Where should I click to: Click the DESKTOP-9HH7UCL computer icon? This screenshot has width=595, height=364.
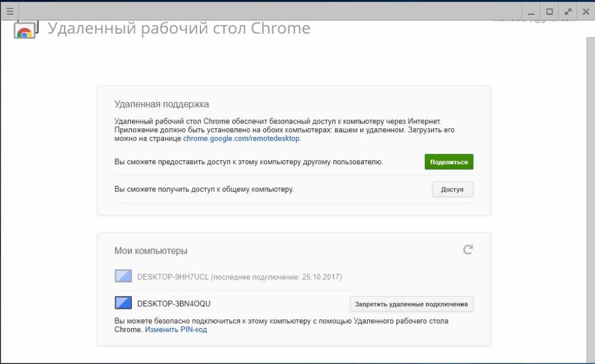point(124,276)
